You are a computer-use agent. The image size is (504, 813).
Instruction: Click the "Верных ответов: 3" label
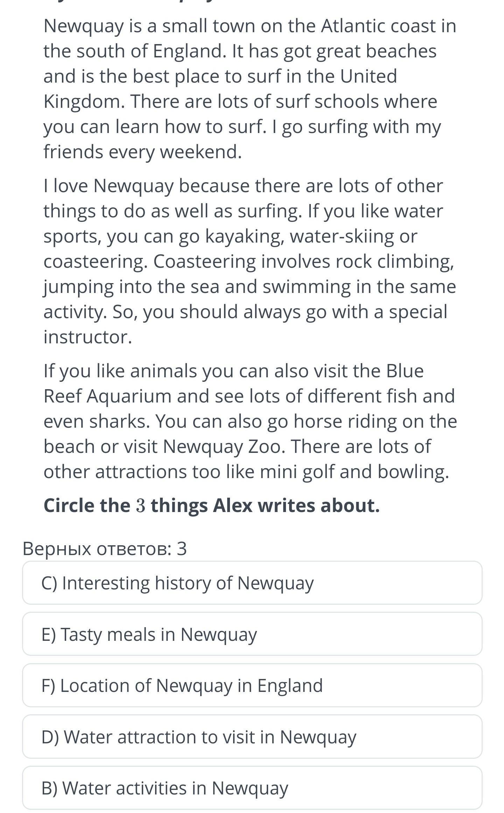coord(105,548)
